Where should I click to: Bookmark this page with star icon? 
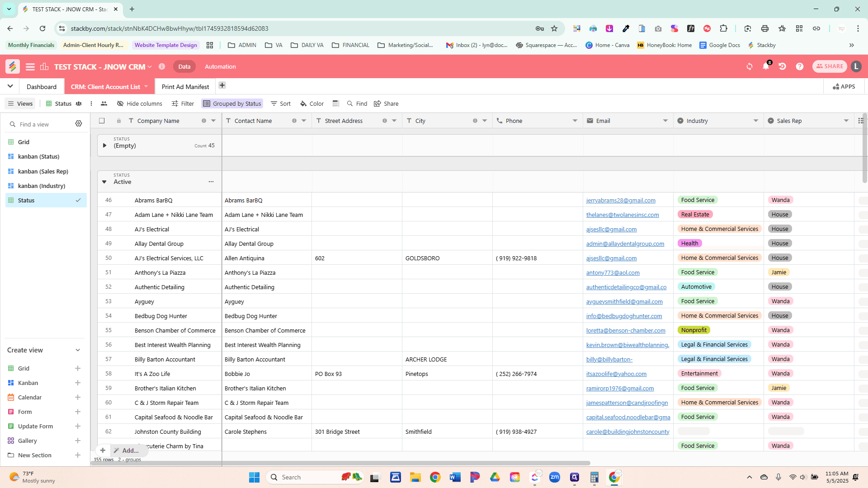(x=554, y=28)
